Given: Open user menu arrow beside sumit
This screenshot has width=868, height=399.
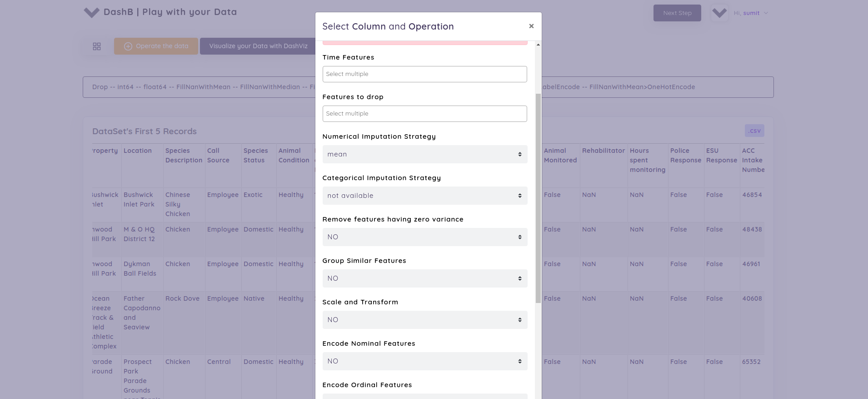Looking at the screenshot, I should tap(766, 13).
